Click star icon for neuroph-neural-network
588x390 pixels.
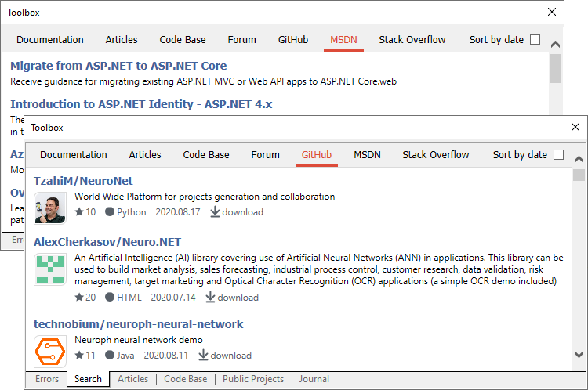(x=79, y=356)
